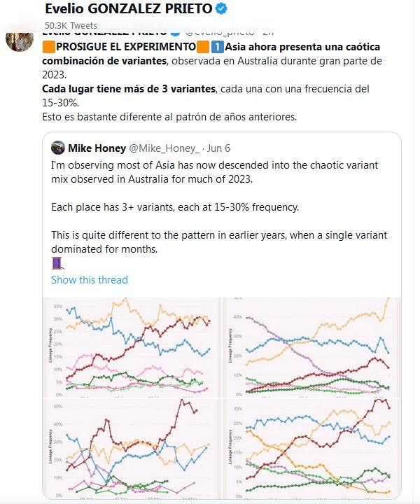420x504 pixels.
Task: Open the top-right lineage frequency chart
Action: (309, 345)
